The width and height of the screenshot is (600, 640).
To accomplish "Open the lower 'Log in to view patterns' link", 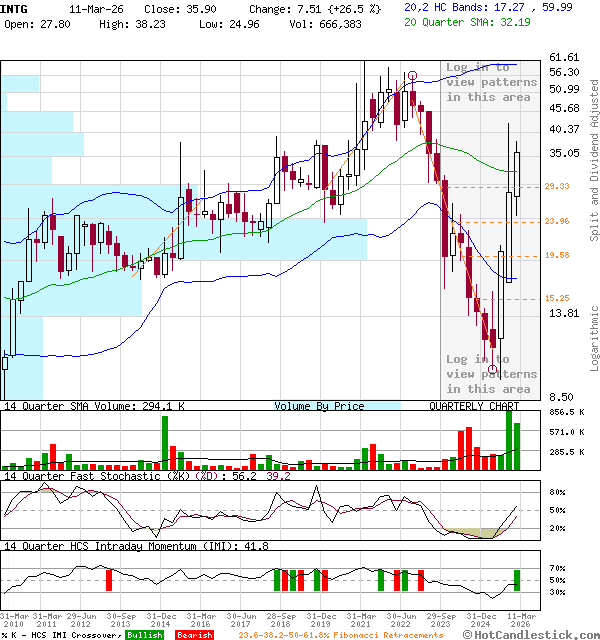I will tap(491, 374).
